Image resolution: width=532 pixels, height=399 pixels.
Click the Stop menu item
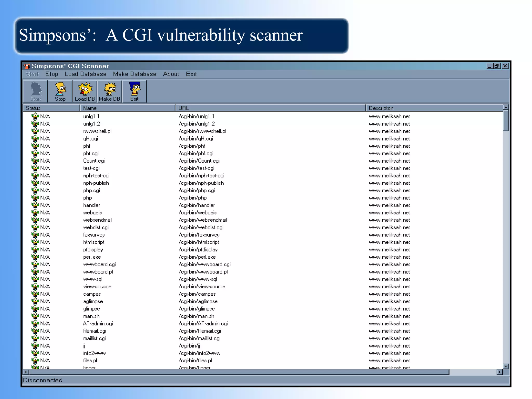[x=52, y=74]
